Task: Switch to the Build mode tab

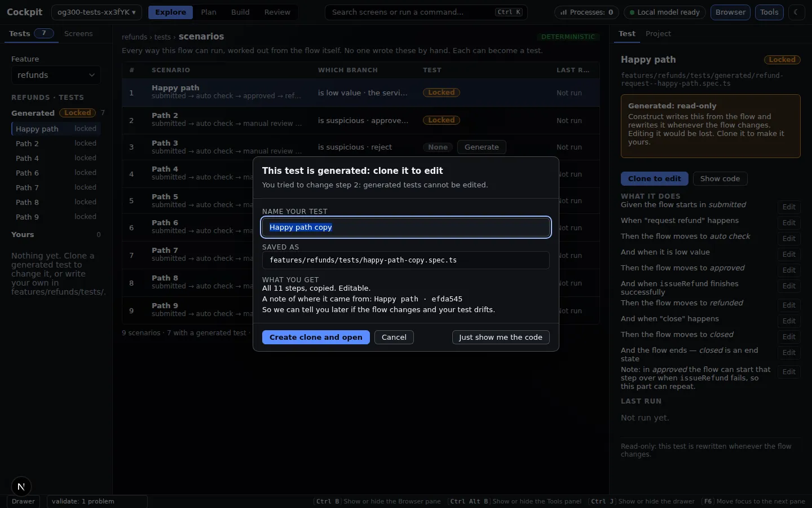Action: 240,12
